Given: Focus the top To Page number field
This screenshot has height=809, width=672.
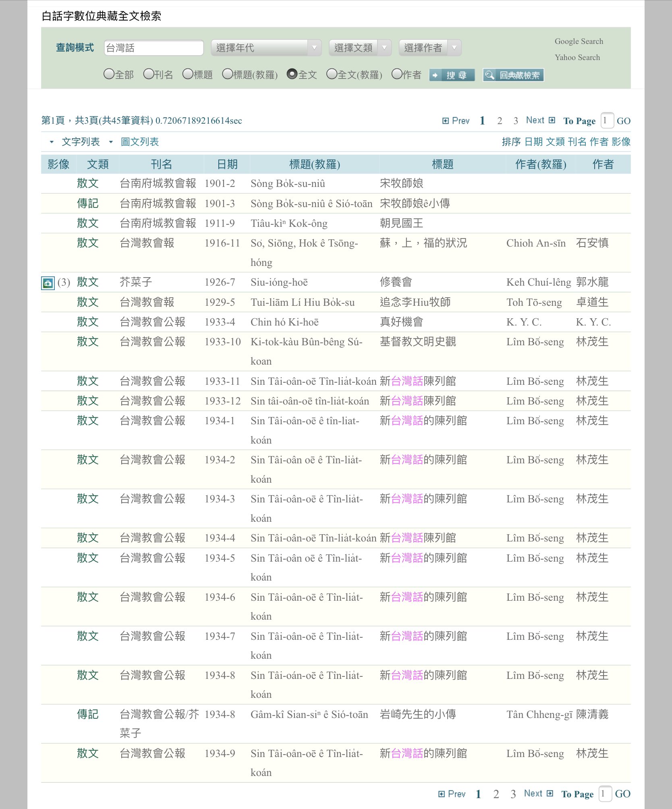Looking at the screenshot, I should tap(607, 120).
